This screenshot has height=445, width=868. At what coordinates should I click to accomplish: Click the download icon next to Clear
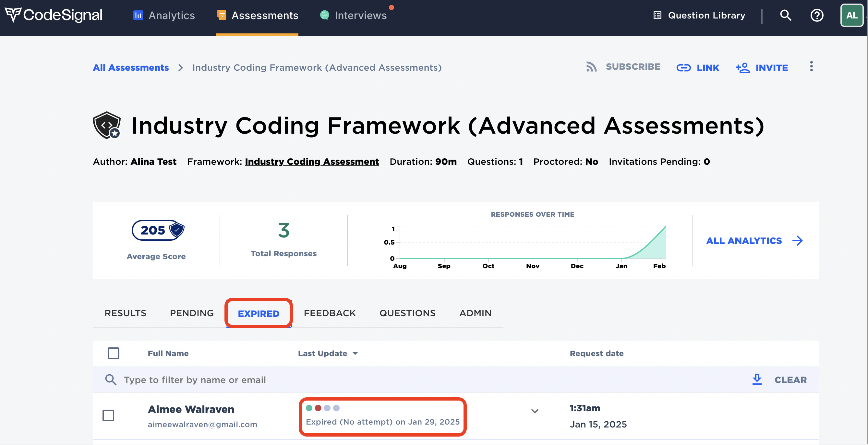coord(757,379)
